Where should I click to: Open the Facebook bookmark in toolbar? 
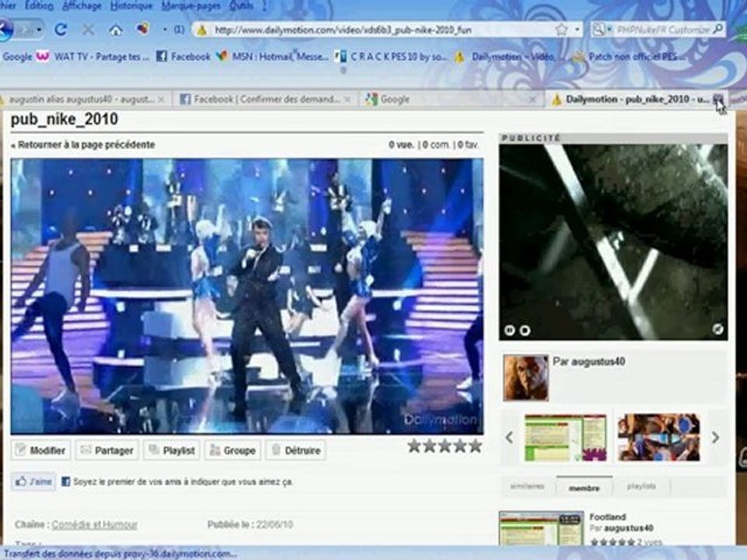pos(184,57)
